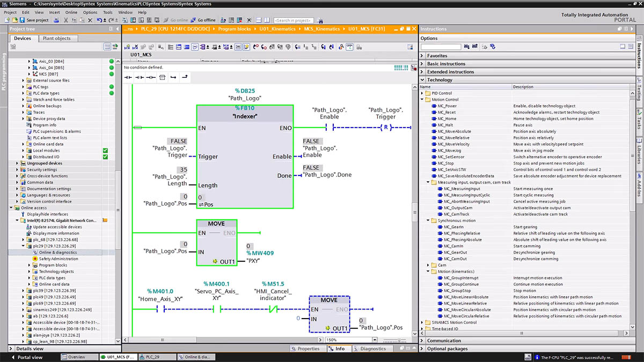The height and width of the screenshot is (362, 644).
Task: Insert an assignment coil from favorites
Action: tap(151, 77)
